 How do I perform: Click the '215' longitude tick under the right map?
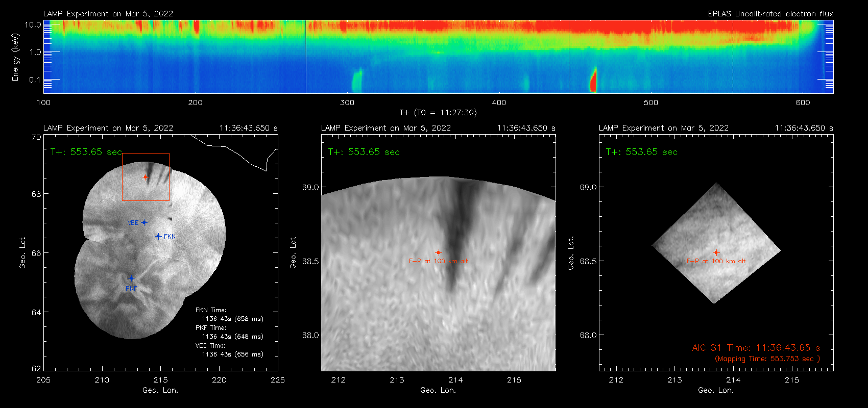pos(792,380)
